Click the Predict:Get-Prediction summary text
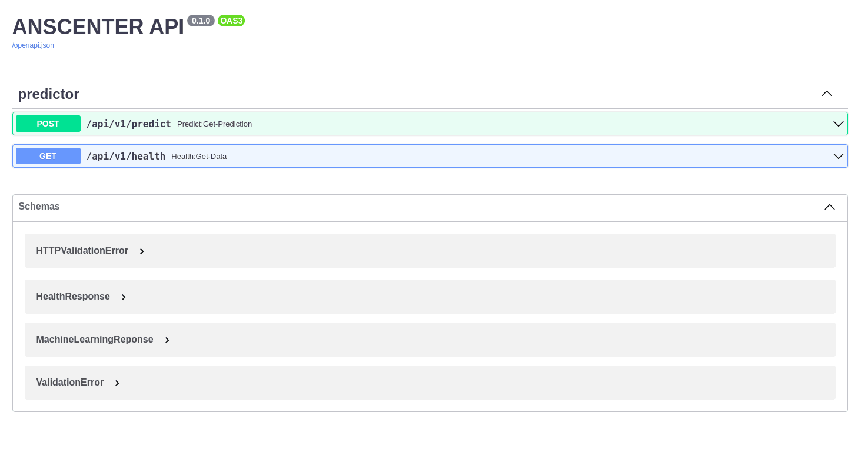Screen dimensions: 868x455 [x=214, y=124]
